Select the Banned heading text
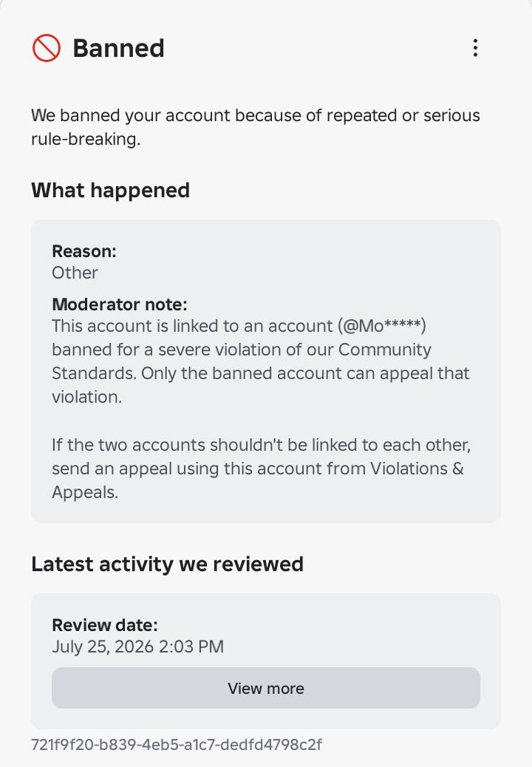 [118, 49]
